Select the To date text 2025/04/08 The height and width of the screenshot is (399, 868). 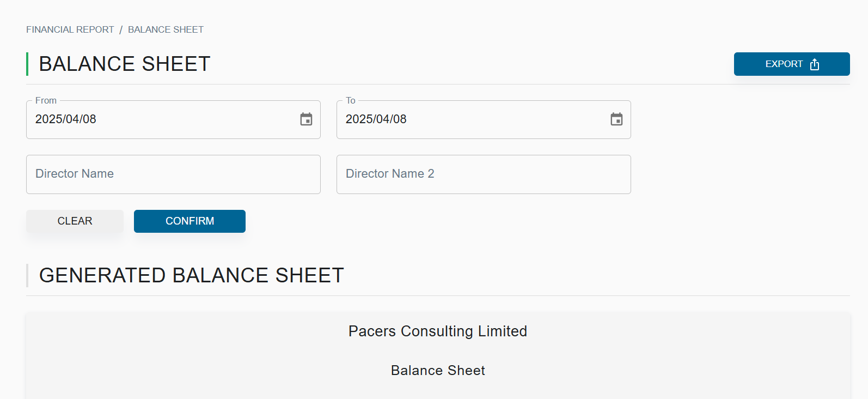(376, 119)
